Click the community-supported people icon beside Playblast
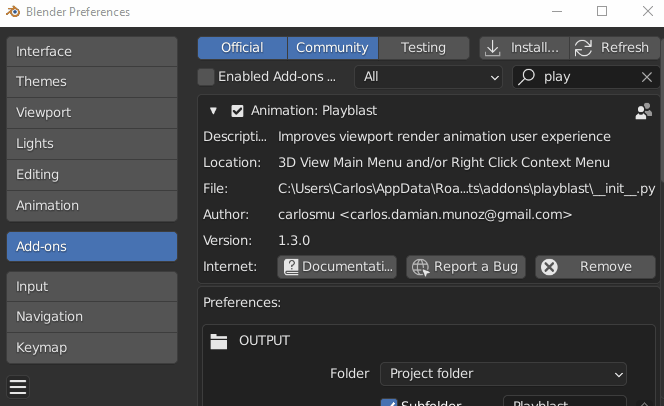This screenshot has height=406, width=664. 644,111
